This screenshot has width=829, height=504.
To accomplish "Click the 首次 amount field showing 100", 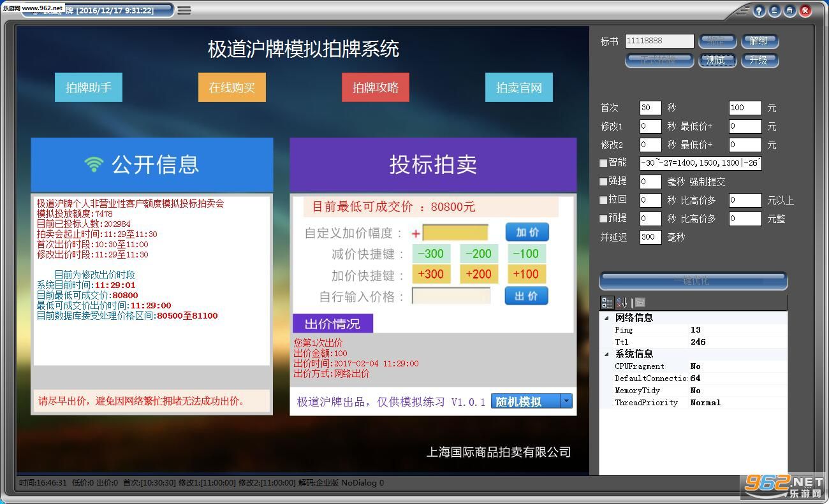I will (x=745, y=108).
